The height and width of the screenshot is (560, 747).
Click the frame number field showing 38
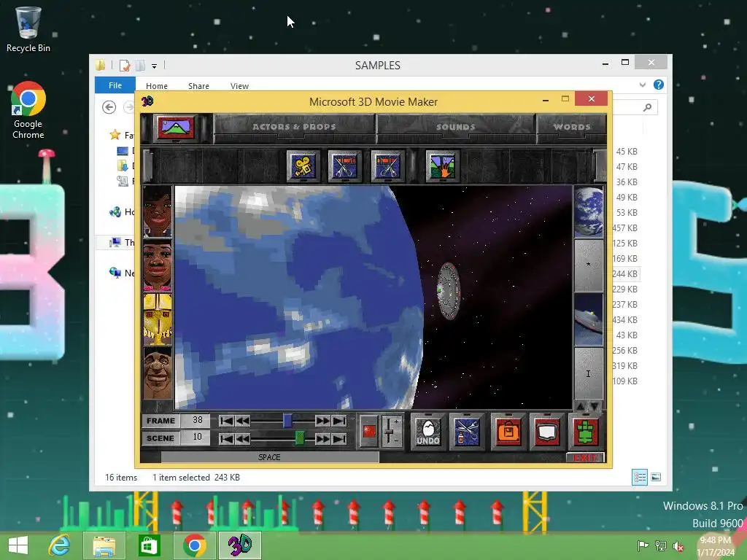coord(197,420)
